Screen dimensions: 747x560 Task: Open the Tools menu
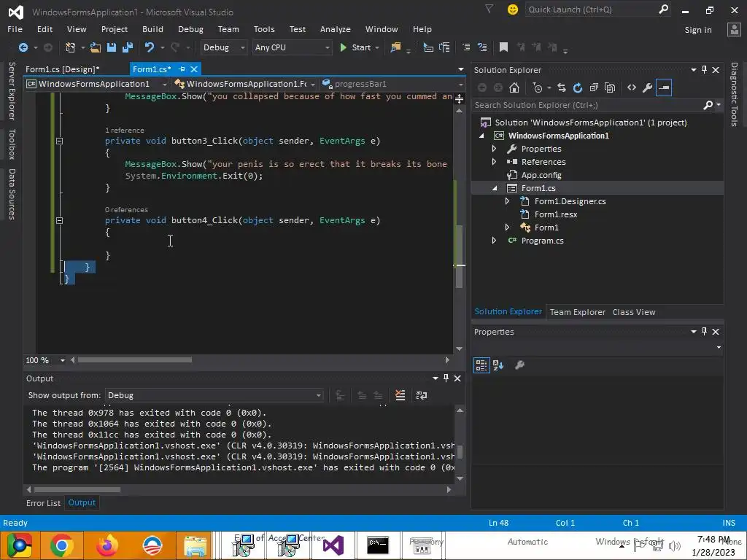click(x=264, y=29)
